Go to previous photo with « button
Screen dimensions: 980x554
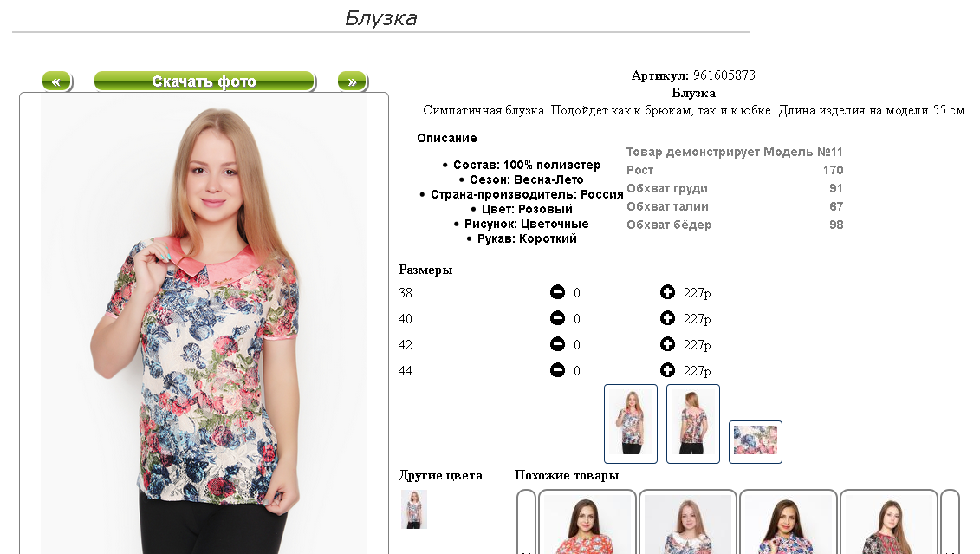pos(57,81)
